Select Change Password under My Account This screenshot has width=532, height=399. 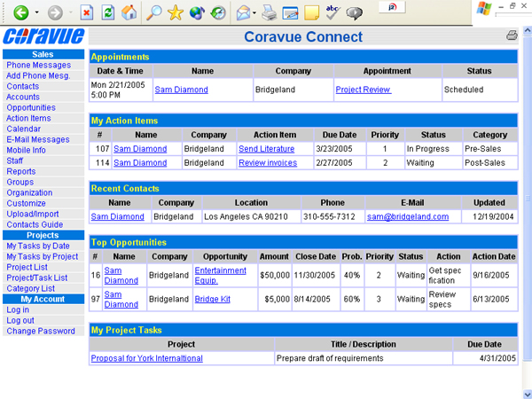click(41, 331)
